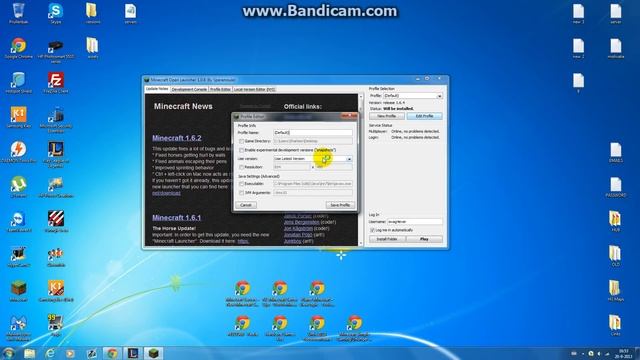Click the volume icon in system tray
640x360 pixels.
tap(599, 353)
